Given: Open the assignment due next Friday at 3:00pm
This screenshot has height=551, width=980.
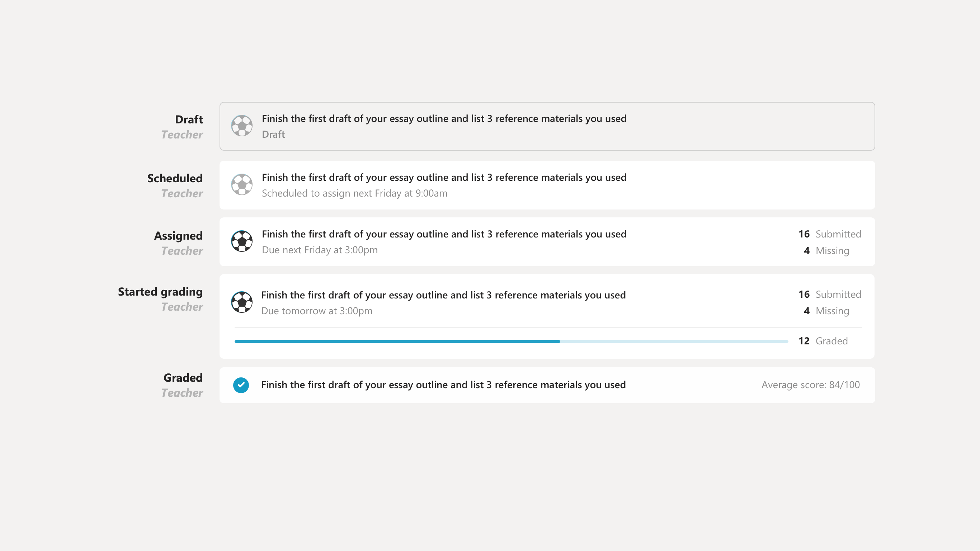Looking at the screenshot, I should coord(444,234).
